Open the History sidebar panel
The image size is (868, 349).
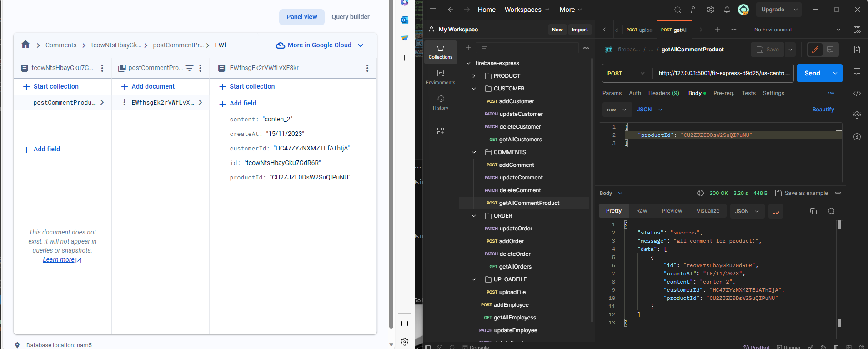click(440, 102)
